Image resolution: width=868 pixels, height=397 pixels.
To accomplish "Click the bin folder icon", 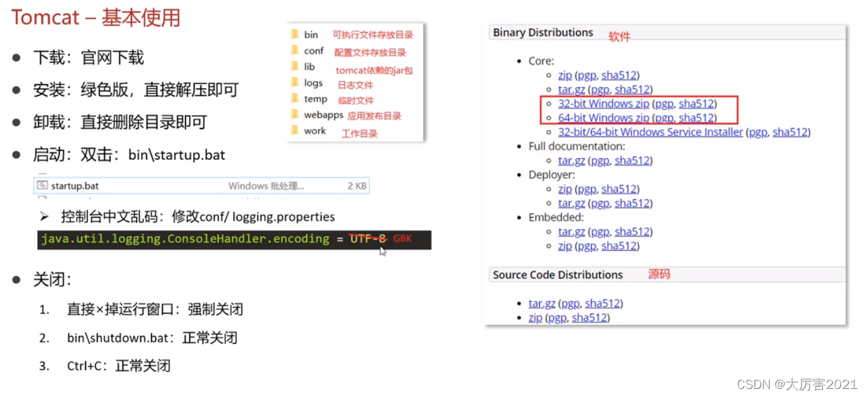I will click(x=294, y=34).
